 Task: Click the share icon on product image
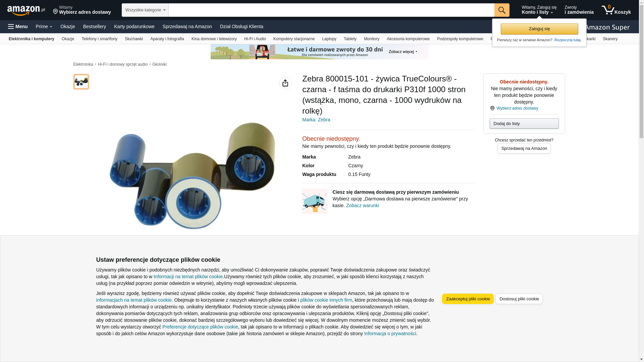click(285, 83)
